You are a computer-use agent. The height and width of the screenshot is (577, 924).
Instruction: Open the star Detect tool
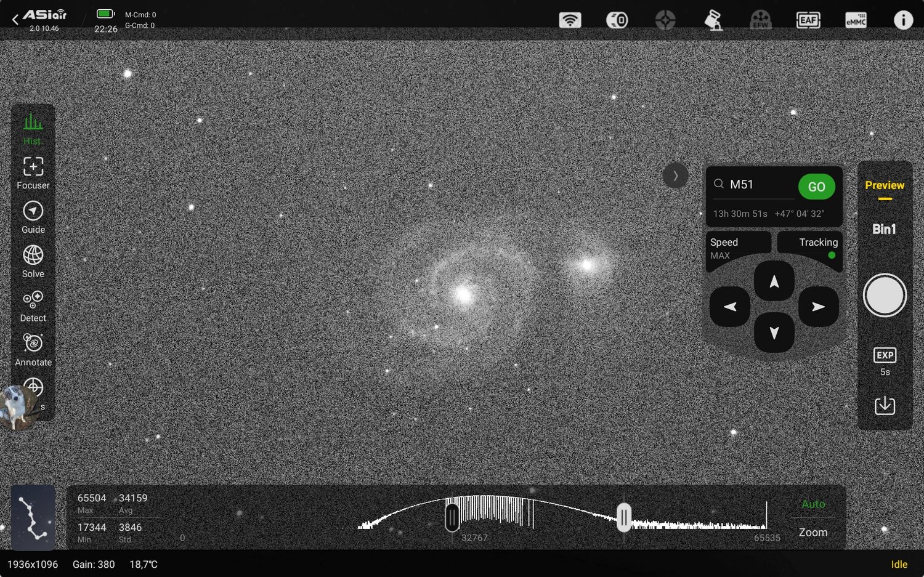32,305
